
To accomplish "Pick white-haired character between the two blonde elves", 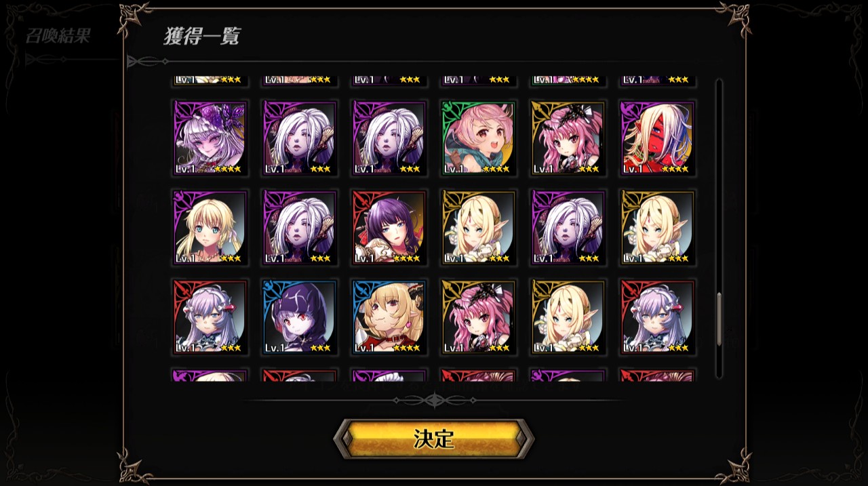I will point(568,227).
